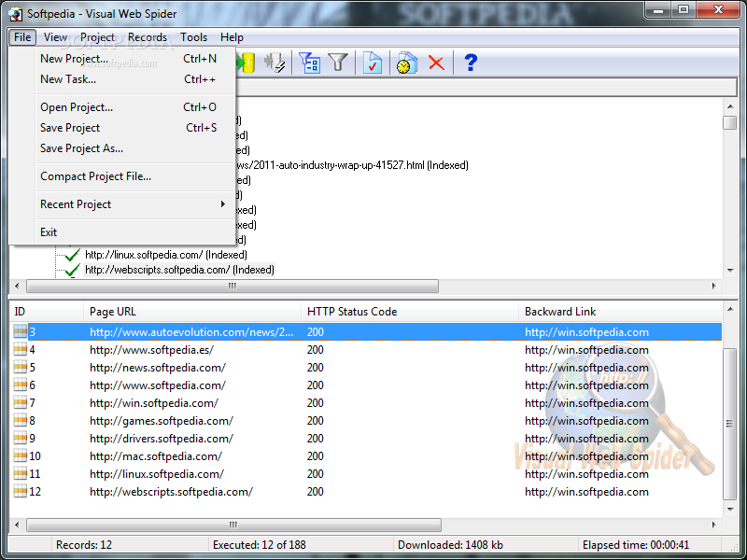747x560 pixels.
Task: Click the grey funnel filter icon
Action: 338,62
